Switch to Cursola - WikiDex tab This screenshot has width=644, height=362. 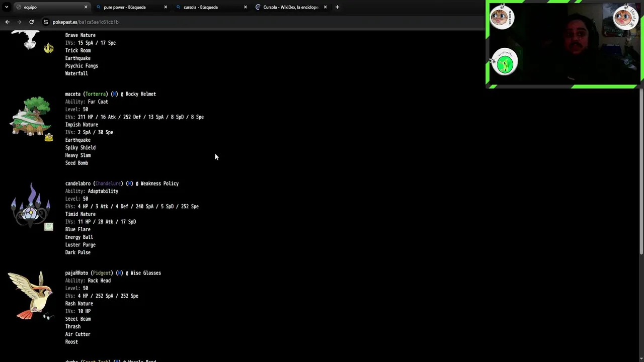tap(291, 7)
